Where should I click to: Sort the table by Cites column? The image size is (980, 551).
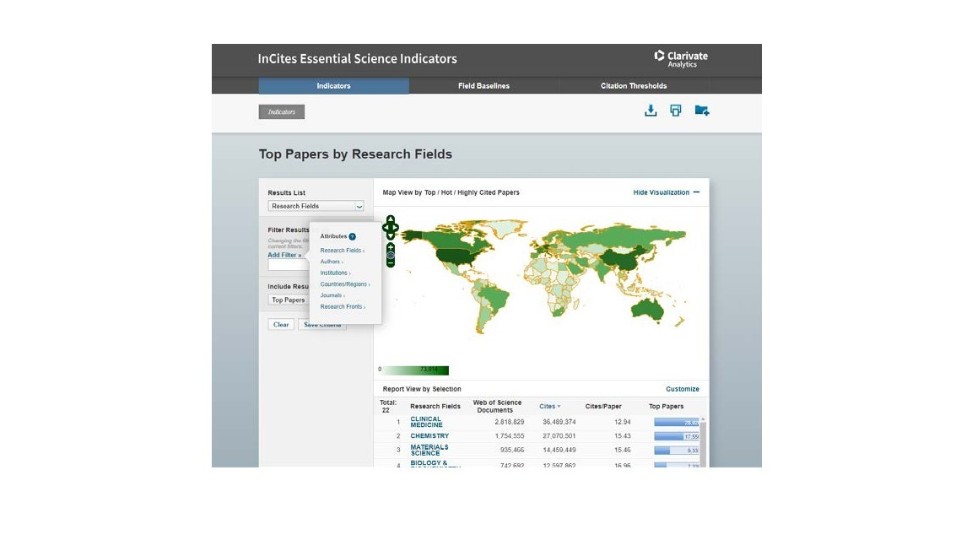[x=549, y=406]
